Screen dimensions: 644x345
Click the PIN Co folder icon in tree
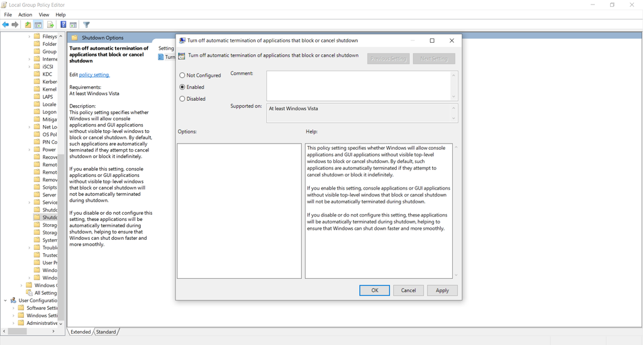37,142
